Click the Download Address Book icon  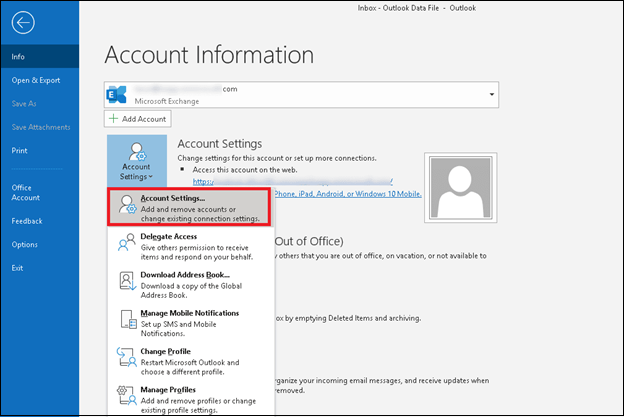coord(127,281)
